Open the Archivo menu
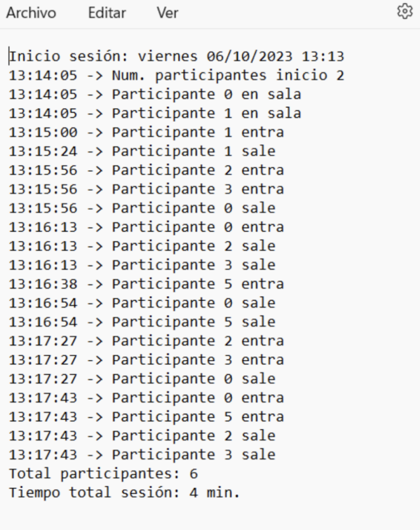 (31, 13)
